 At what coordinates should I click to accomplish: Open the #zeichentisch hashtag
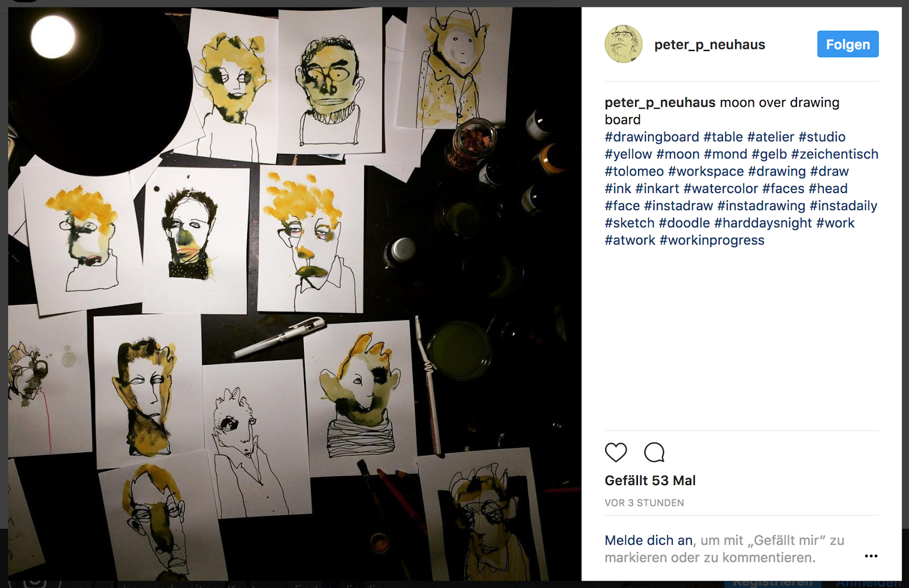(835, 155)
